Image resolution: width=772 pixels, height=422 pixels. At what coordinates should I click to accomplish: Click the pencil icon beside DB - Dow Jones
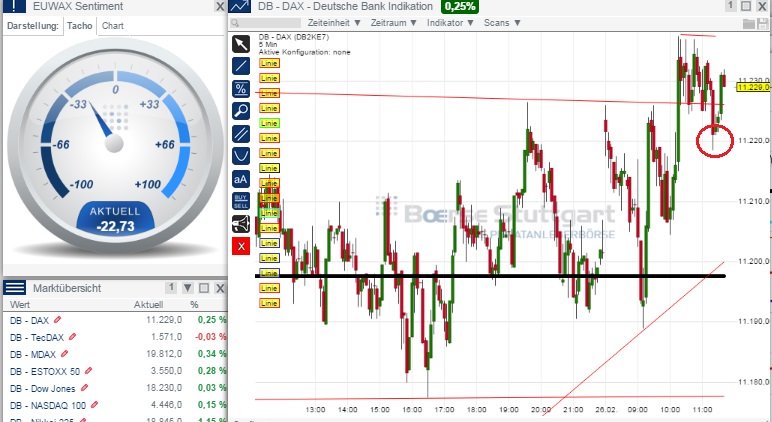point(84,388)
